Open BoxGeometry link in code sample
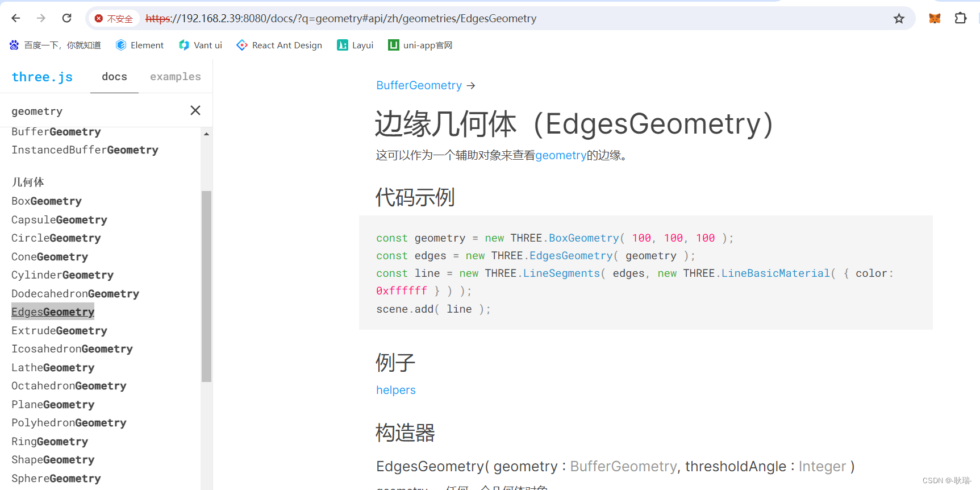 (x=583, y=238)
